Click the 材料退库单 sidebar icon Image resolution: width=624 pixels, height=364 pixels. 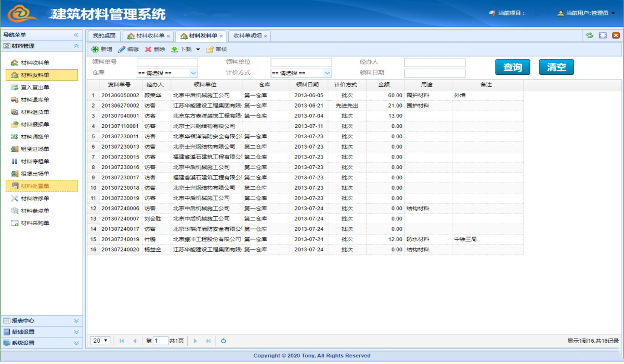pos(15,100)
